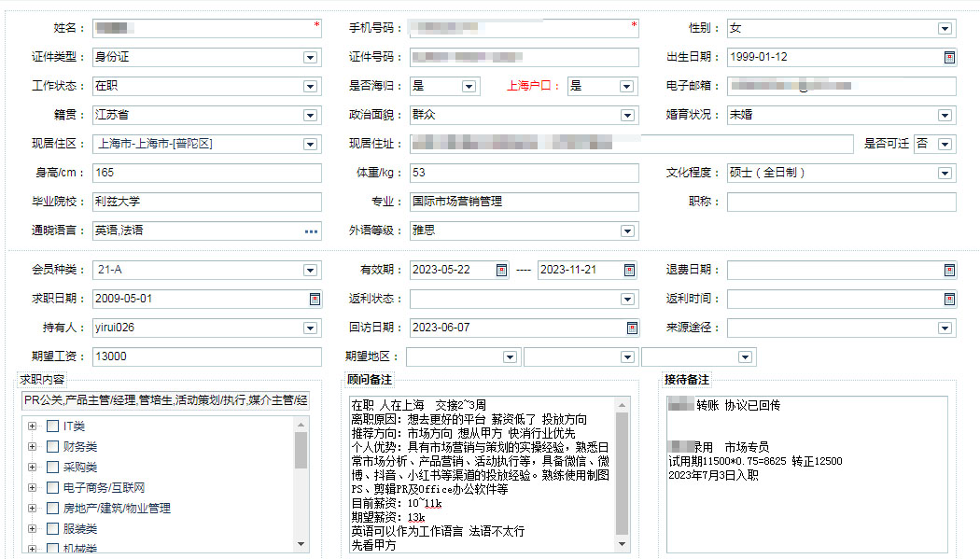This screenshot has width=980, height=559.
Task: Open the 返利时间 calendar picker
Action: (x=949, y=300)
